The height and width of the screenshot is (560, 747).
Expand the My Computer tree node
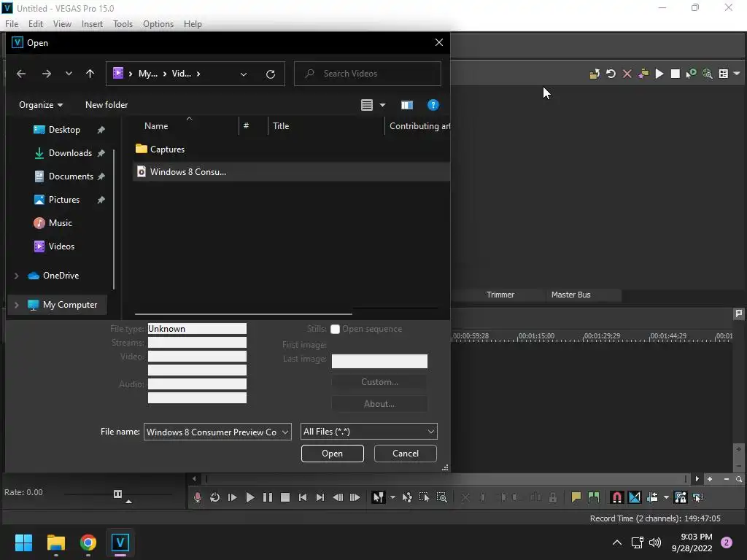coord(16,305)
